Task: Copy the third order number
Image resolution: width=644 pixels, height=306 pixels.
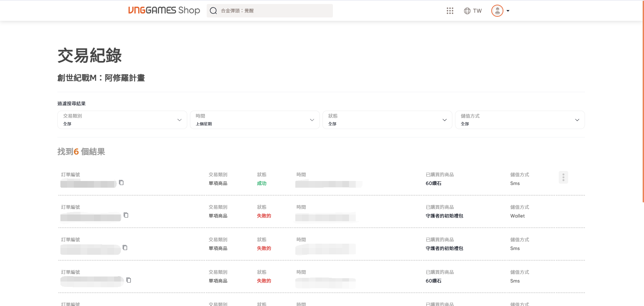Action: (x=125, y=248)
